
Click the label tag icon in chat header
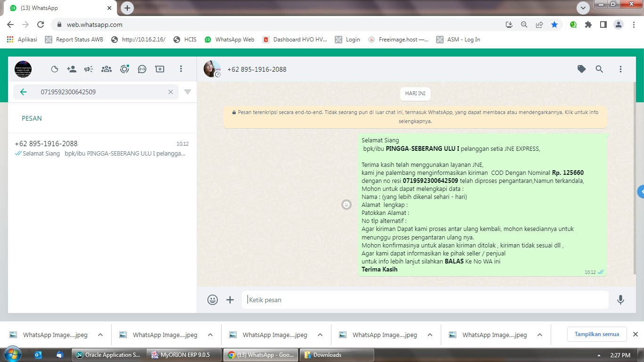click(x=582, y=69)
